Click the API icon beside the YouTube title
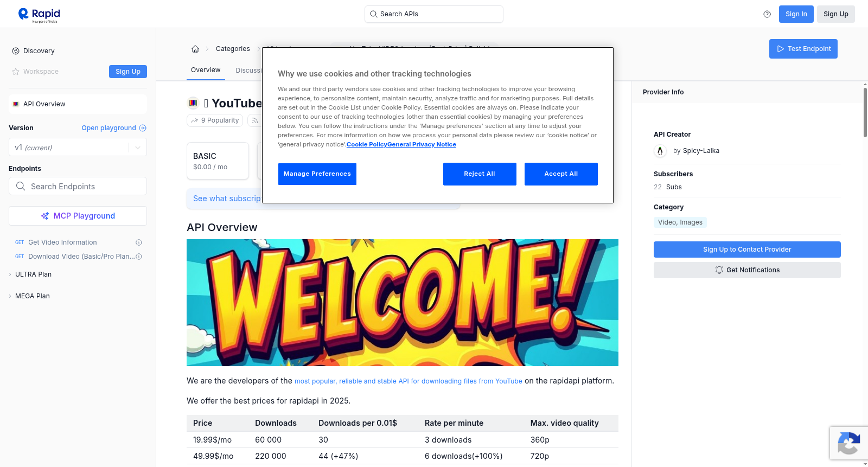Screen dimensions: 868x467 tap(193, 103)
